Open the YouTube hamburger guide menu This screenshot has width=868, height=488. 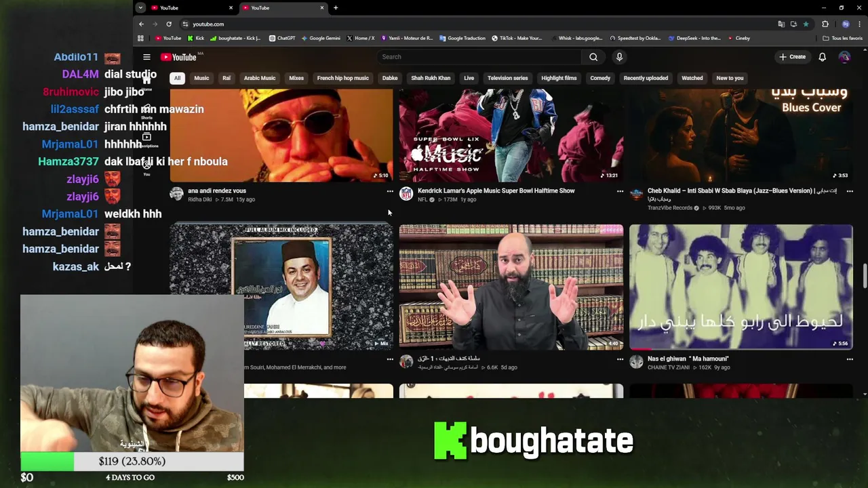(x=146, y=57)
